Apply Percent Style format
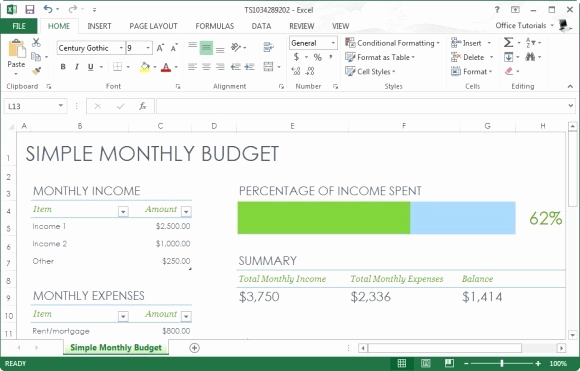This screenshot has height=371, width=580. pyautogui.click(x=317, y=57)
